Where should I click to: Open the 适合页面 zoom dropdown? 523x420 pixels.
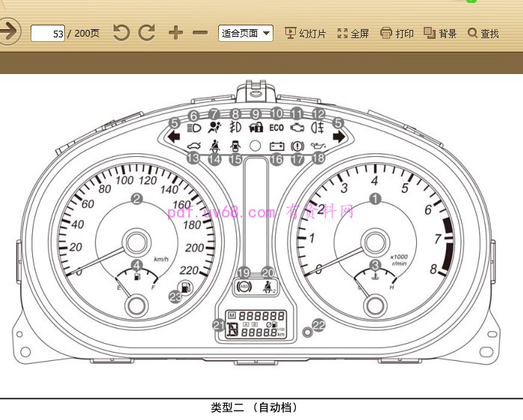(245, 33)
